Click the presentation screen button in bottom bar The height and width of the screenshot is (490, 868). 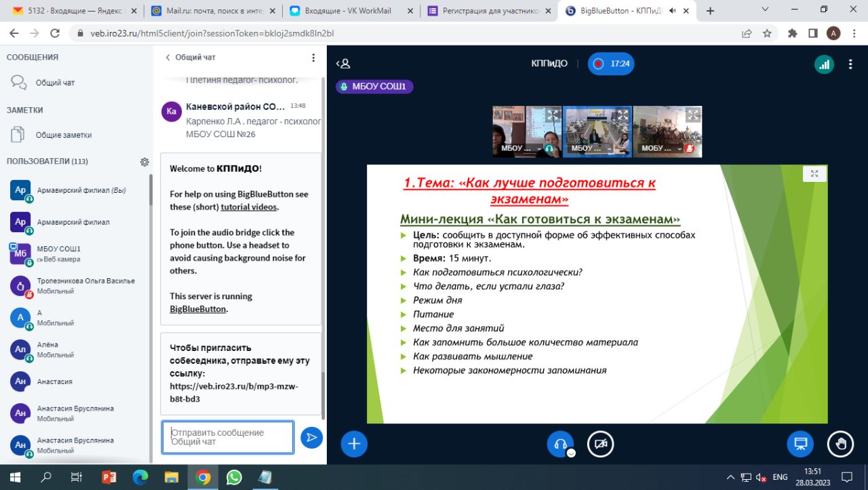pyautogui.click(x=800, y=444)
